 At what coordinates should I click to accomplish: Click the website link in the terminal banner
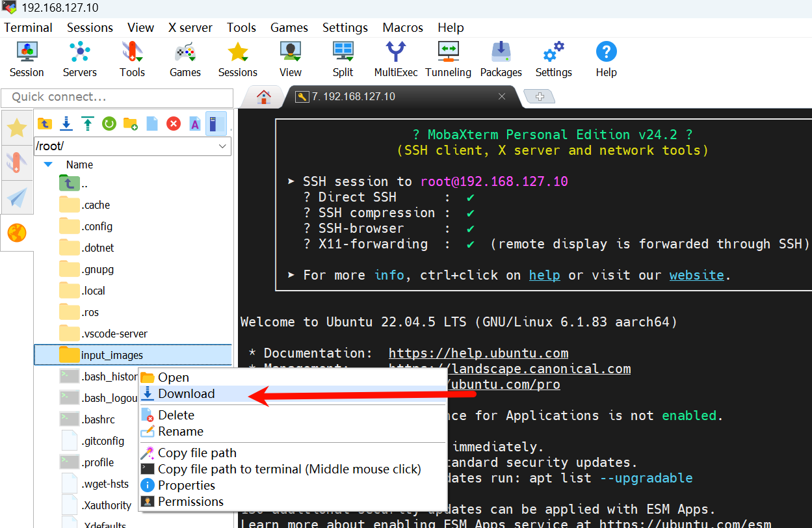coord(697,275)
